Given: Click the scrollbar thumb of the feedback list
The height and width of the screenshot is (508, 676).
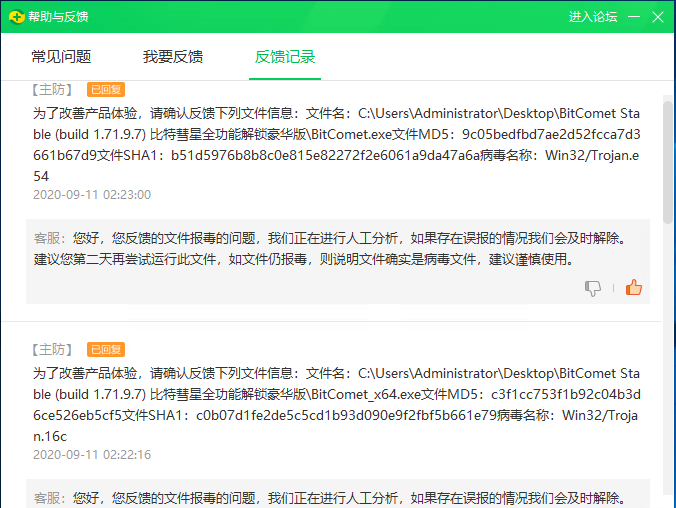Looking at the screenshot, I should tap(668, 162).
